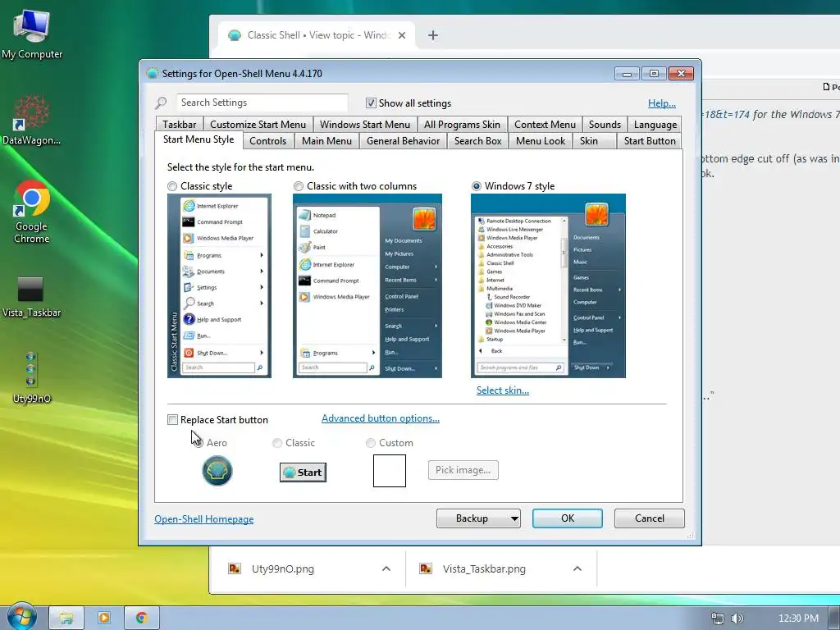Screen dimensions: 840x630
Task: Expand the Backup button dropdown arrow
Action: click(514, 518)
